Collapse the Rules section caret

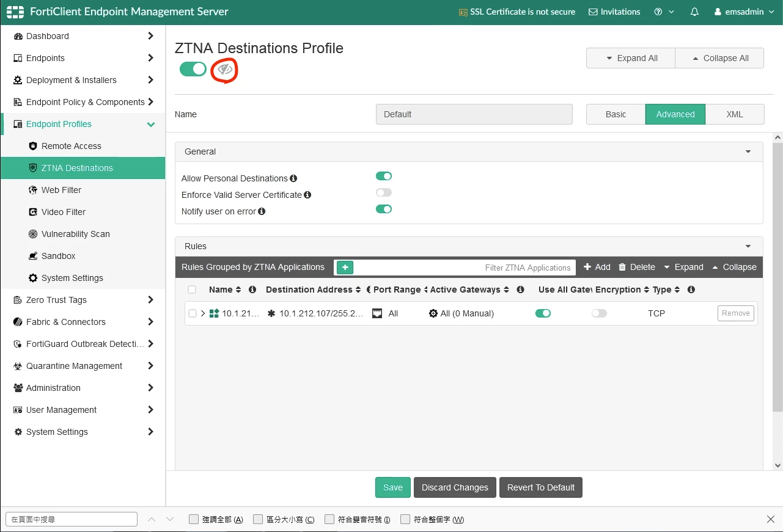click(x=748, y=246)
